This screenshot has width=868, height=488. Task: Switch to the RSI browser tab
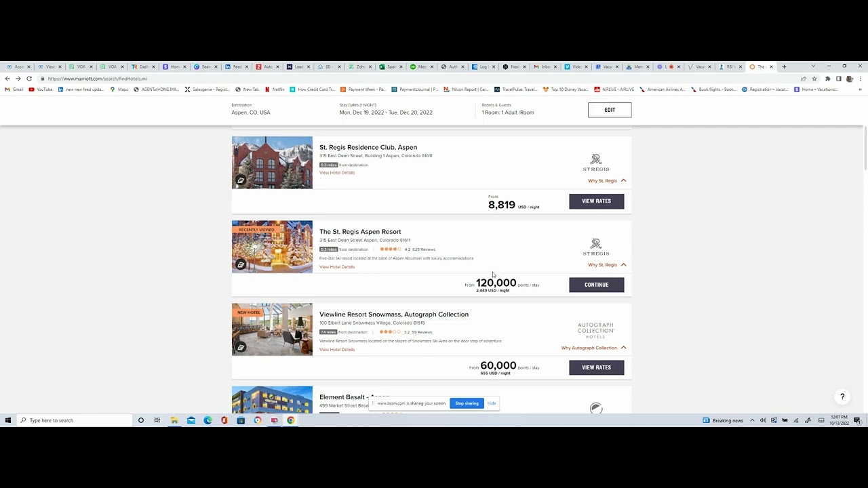coord(730,66)
